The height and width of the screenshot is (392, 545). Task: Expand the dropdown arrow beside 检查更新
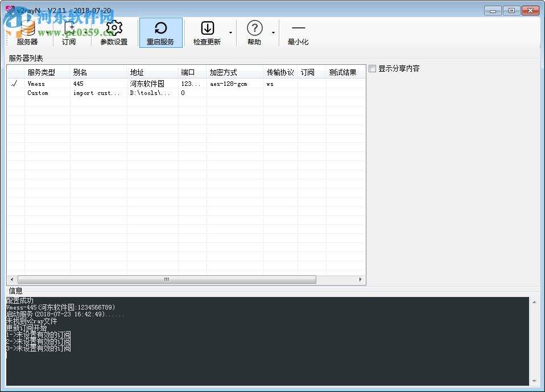click(x=230, y=33)
